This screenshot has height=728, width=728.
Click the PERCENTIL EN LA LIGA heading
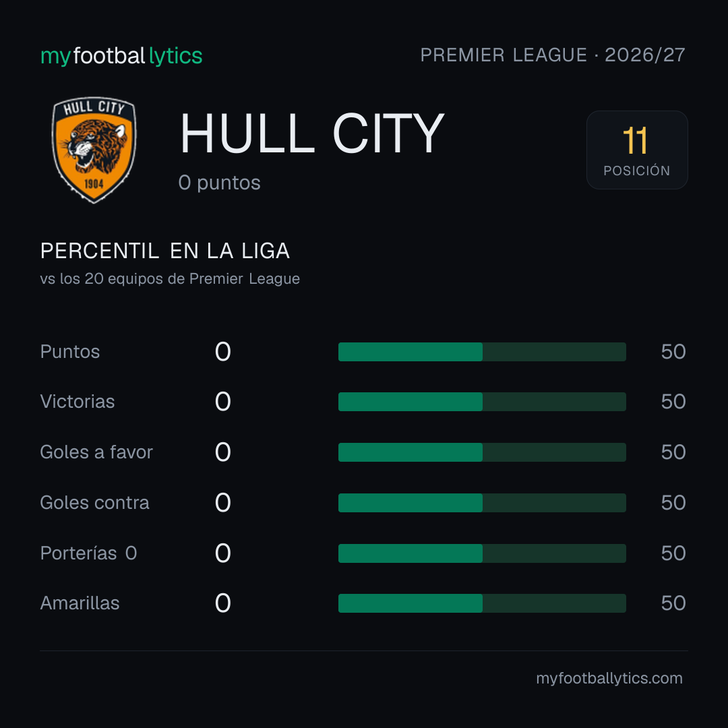tap(165, 251)
